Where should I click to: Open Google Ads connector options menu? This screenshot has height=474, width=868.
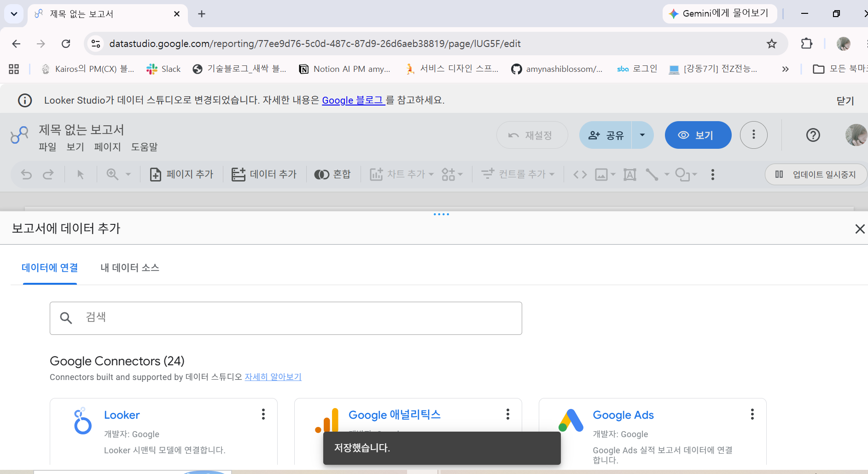(752, 414)
